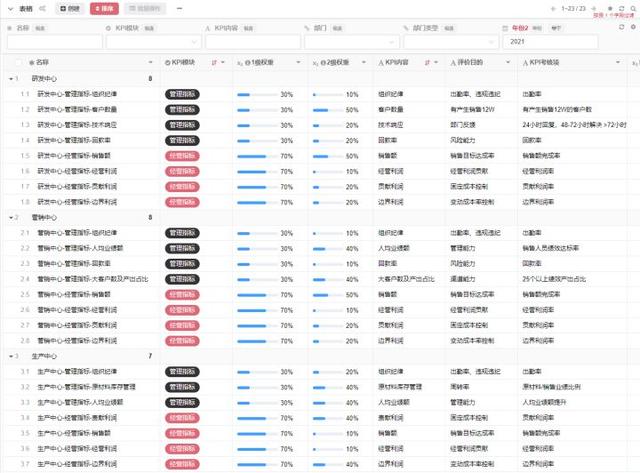Focus the 名称 filter input box

(x=55, y=42)
